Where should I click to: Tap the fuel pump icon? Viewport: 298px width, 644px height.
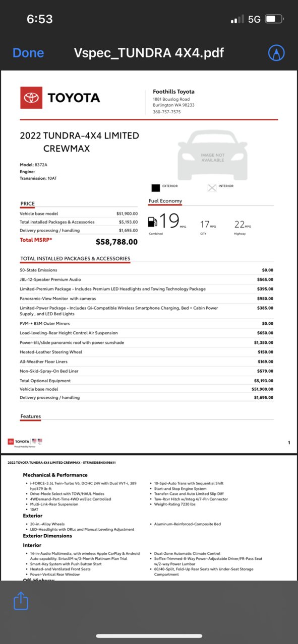click(x=152, y=222)
